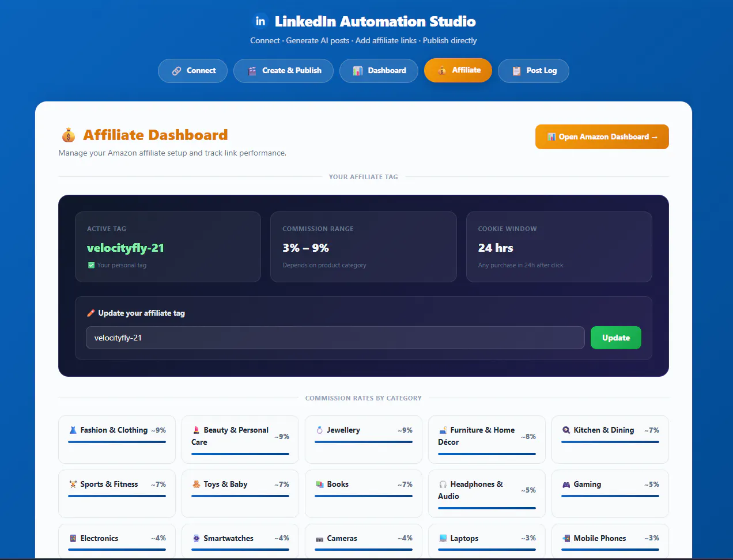This screenshot has height=560, width=733.
Task: Switch to the Connect tab
Action: 192,71
